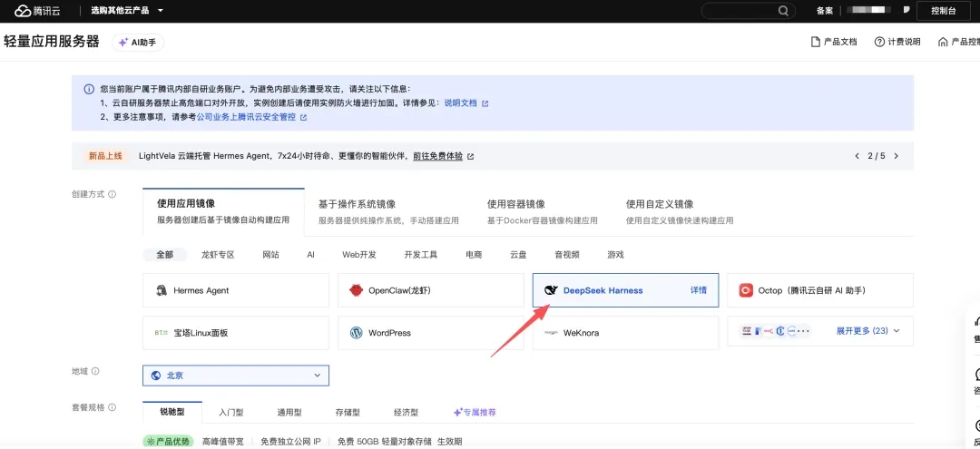Screen dimensions: 980x449
Task: Select the 使用容器镜像 tab
Action: click(542, 211)
